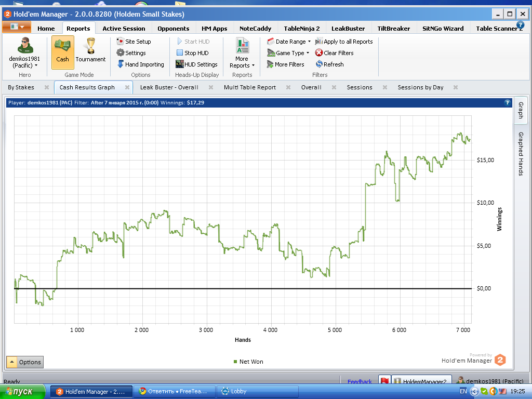
Task: Click the red flag status bar icon
Action: 384,381
